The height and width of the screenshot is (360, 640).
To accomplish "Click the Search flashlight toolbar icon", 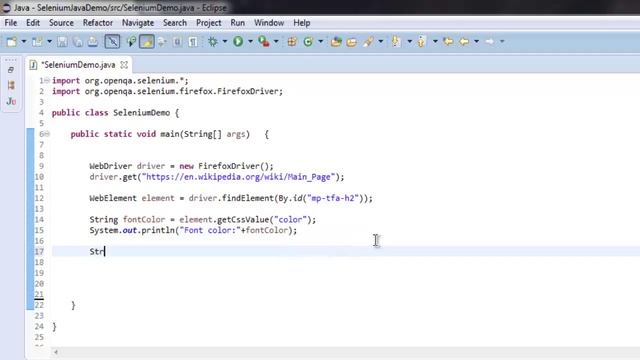I will coord(368,41).
